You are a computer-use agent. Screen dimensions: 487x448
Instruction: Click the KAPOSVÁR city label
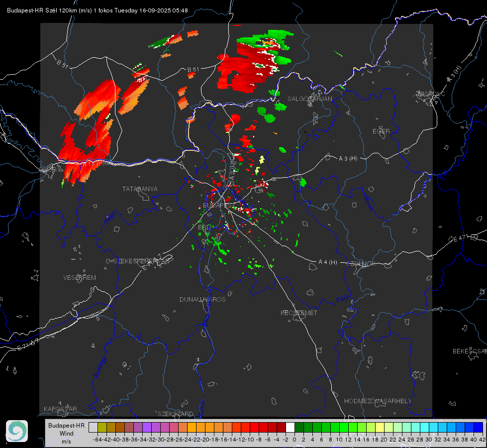tap(60, 409)
